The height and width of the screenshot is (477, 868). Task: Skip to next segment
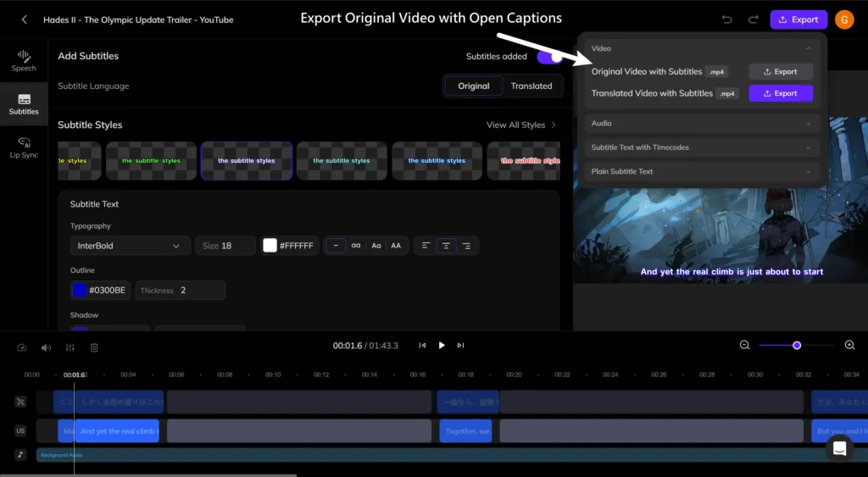point(460,346)
